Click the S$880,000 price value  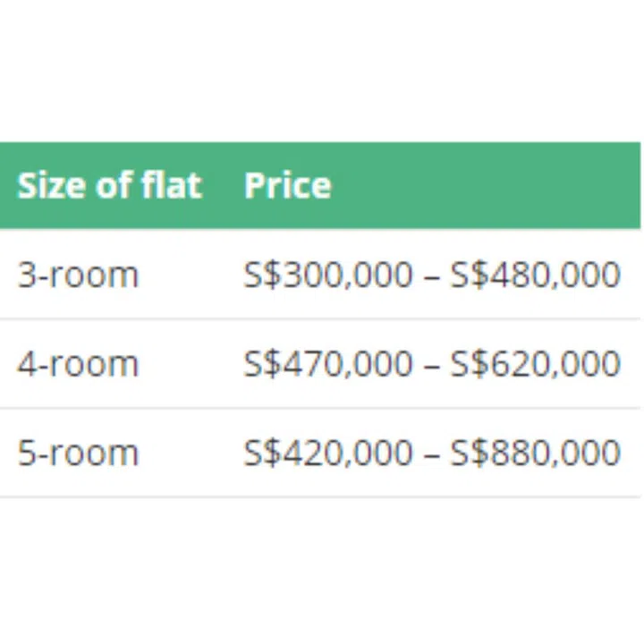click(x=535, y=453)
